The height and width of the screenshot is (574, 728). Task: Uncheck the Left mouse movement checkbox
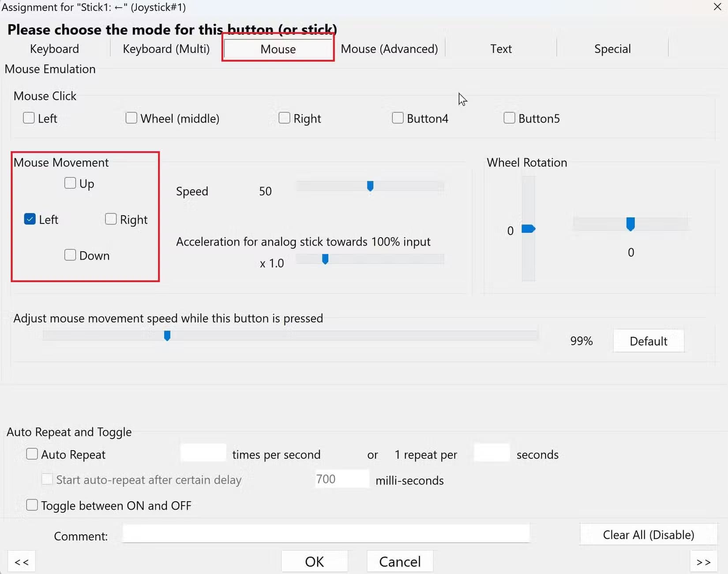click(30, 219)
